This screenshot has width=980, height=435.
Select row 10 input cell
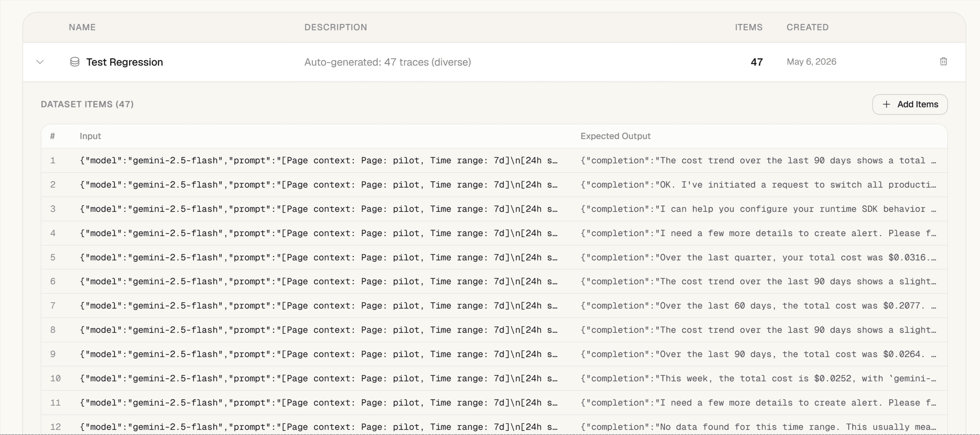(319, 378)
